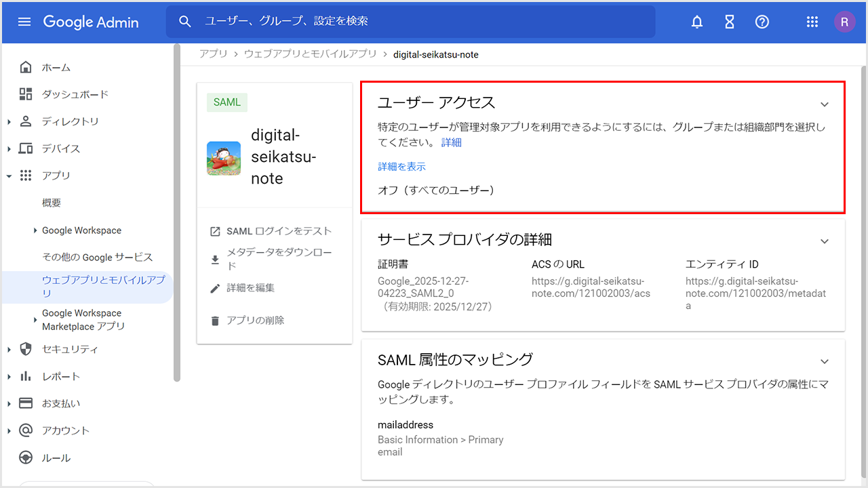This screenshot has width=868, height=488.
Task: Select ウェブアプリとモバイルアプリ in sidebar
Action: tap(103, 286)
